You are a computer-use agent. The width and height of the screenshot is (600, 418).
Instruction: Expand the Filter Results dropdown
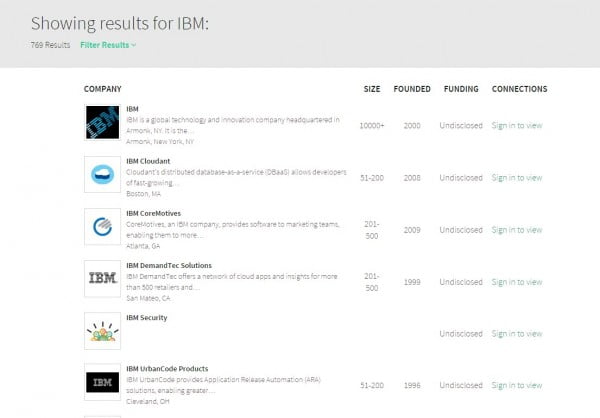108,44
